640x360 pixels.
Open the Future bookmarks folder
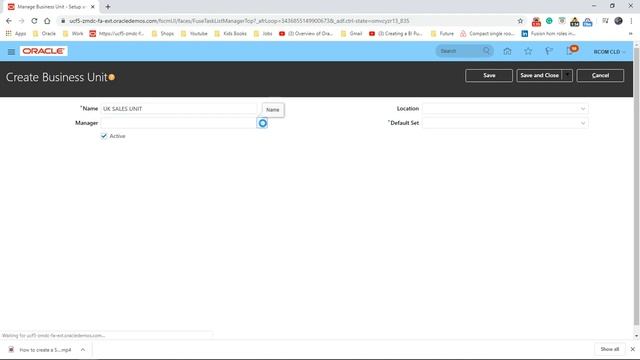point(442,33)
